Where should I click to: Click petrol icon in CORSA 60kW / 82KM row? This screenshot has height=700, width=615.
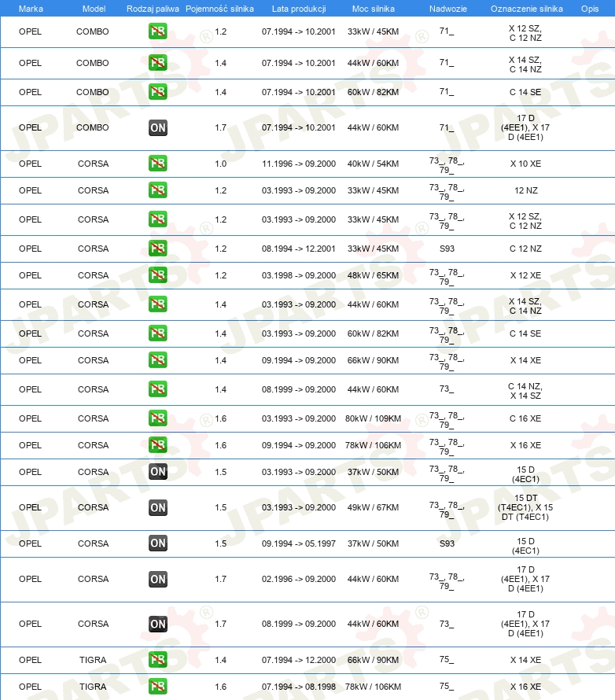point(157,333)
